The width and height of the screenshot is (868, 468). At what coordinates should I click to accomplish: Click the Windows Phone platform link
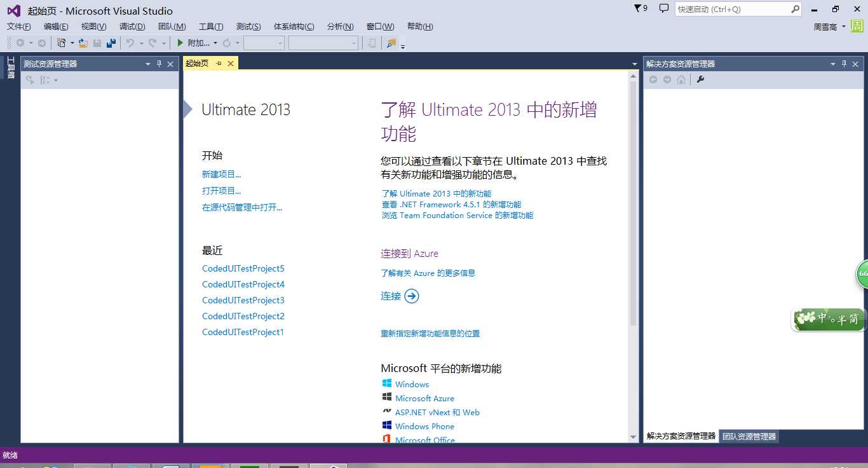pos(424,426)
